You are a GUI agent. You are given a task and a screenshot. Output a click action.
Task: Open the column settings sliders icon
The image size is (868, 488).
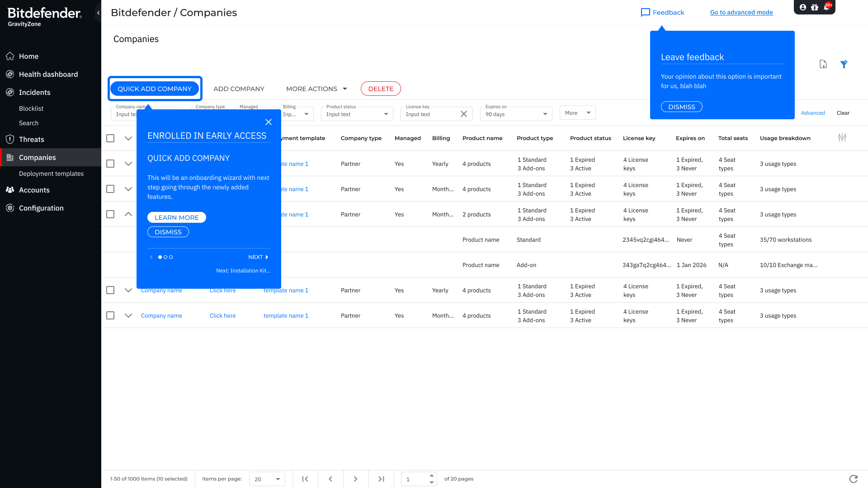[x=842, y=137]
